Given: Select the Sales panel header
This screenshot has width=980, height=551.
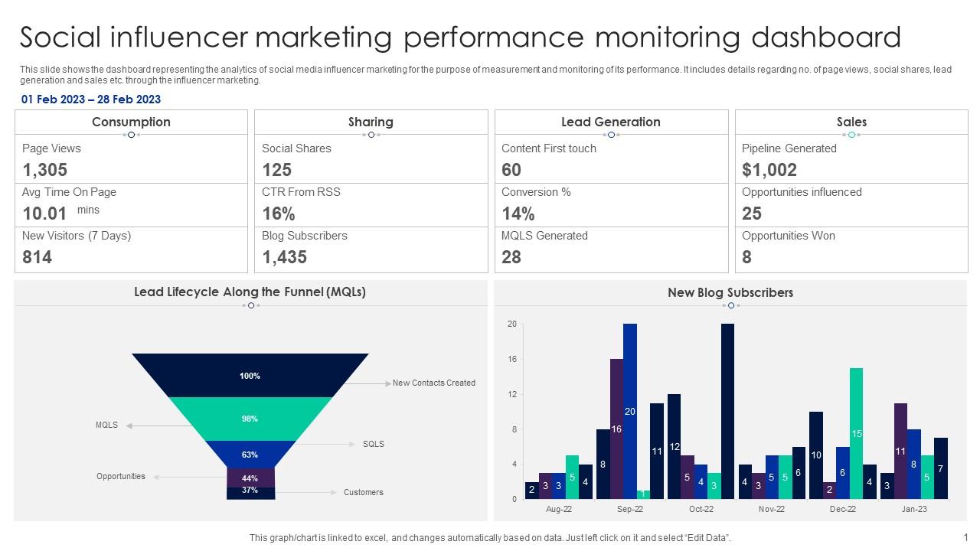Looking at the screenshot, I should click(x=851, y=122).
